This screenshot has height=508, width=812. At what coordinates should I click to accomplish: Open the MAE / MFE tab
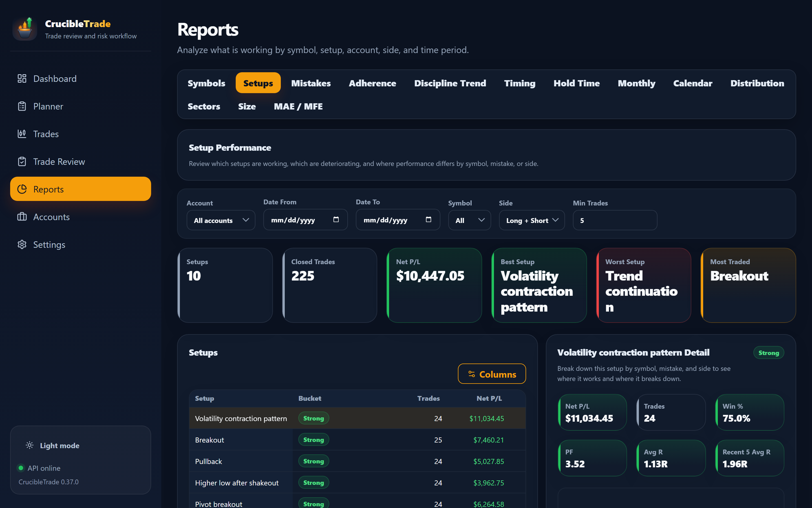coord(298,106)
